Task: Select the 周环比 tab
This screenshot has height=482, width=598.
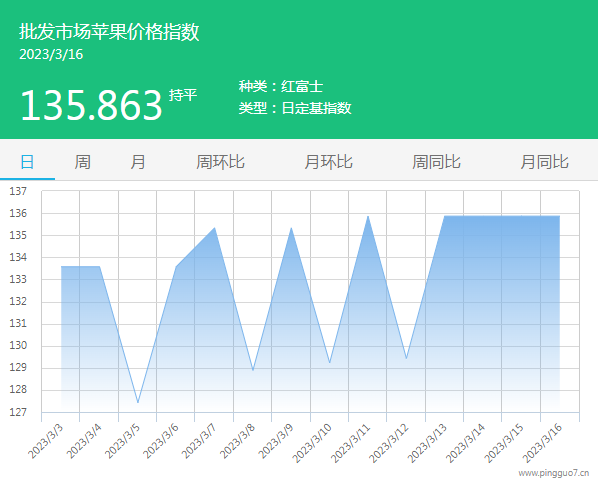Action: [x=220, y=162]
